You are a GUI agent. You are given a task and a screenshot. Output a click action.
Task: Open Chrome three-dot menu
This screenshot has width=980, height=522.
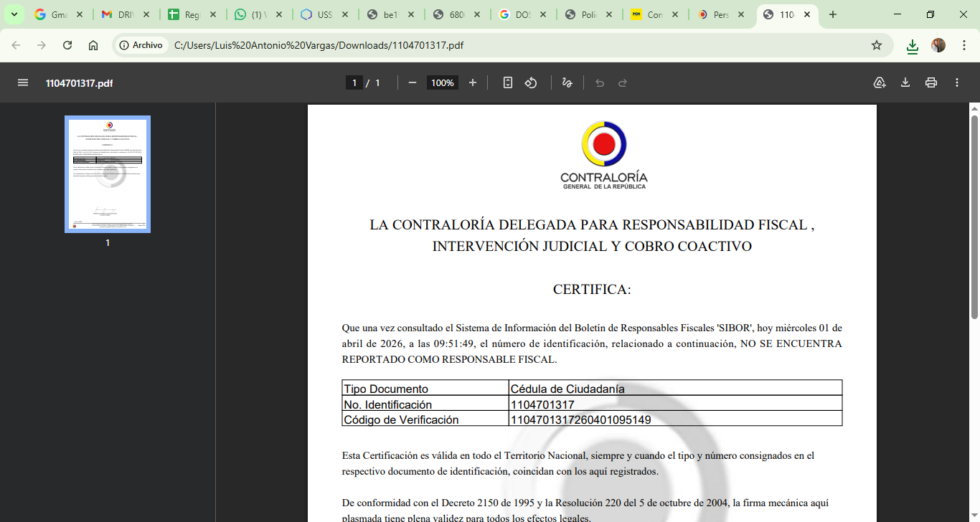tap(964, 45)
